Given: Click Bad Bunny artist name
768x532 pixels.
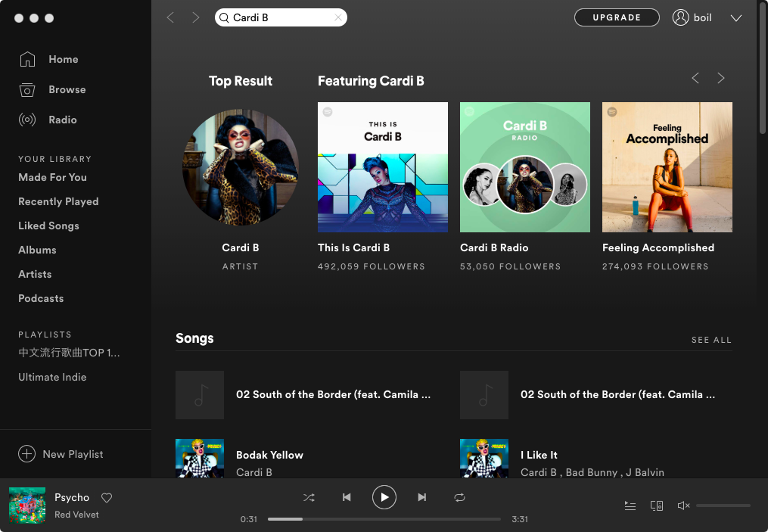Looking at the screenshot, I should tap(591, 473).
